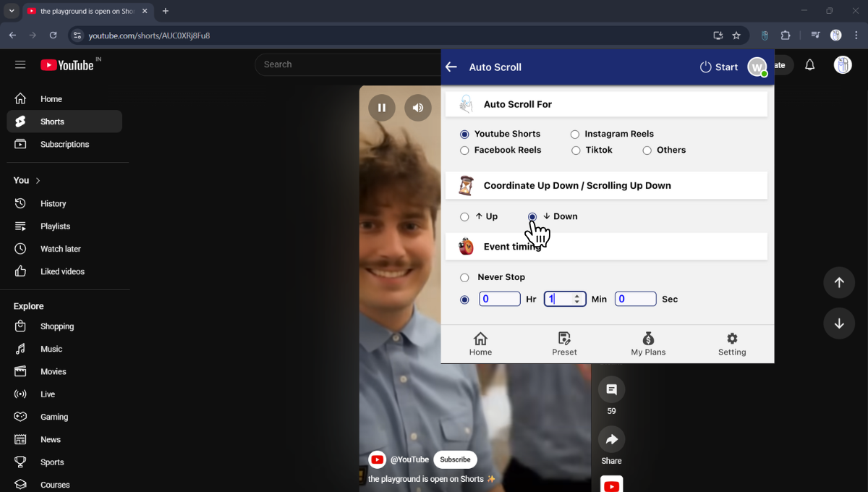Subscribe to the @YouTube channel
The height and width of the screenshot is (492, 868).
(455, 459)
